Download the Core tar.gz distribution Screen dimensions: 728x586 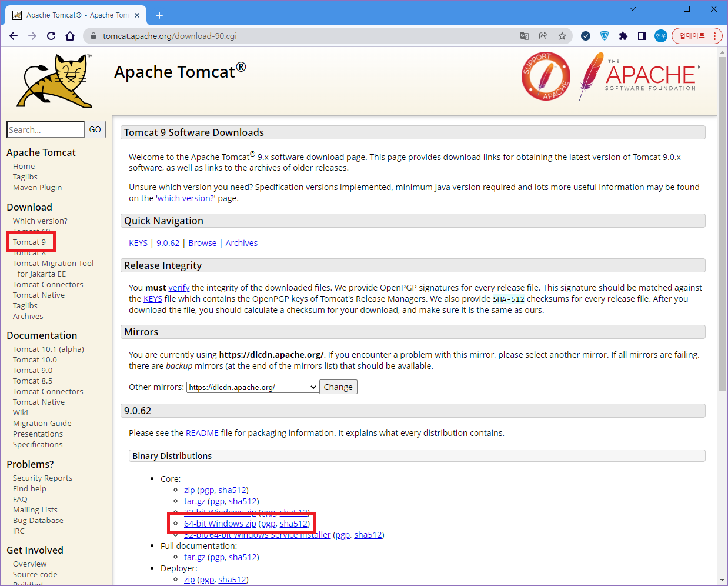(x=195, y=501)
